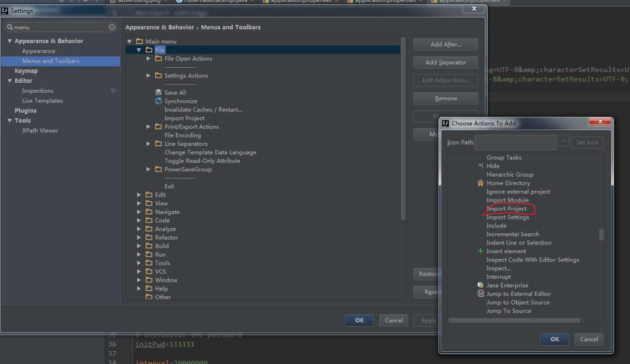Click the Add After button
This screenshot has width=630, height=364.
coord(446,44)
